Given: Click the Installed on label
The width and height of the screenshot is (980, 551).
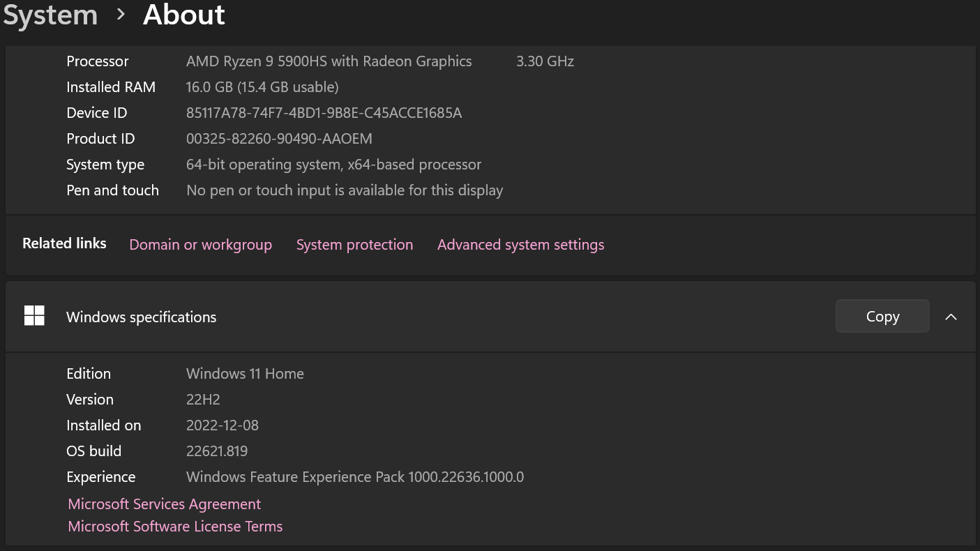Looking at the screenshot, I should coord(104,425).
